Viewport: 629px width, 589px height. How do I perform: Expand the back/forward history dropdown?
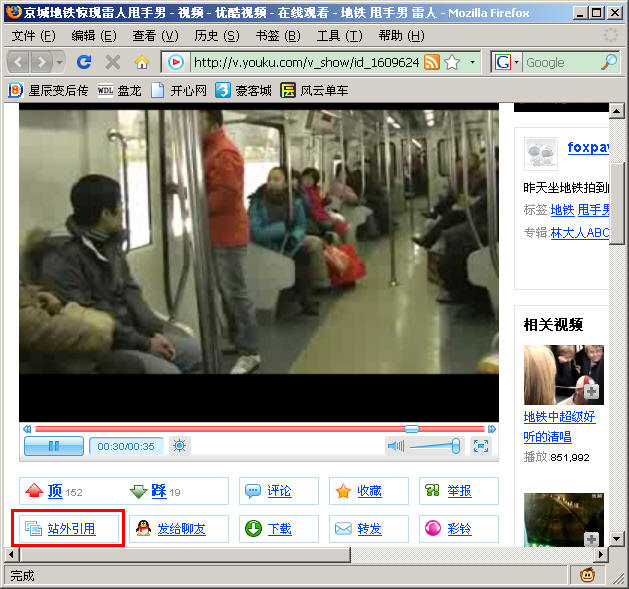[60, 62]
